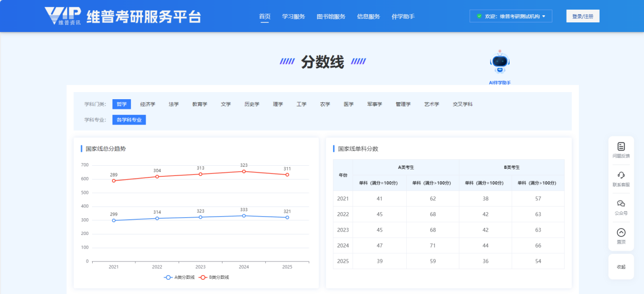This screenshot has width=644, height=294.
Task: Open the 学习服务 navigation menu
Action: click(293, 16)
